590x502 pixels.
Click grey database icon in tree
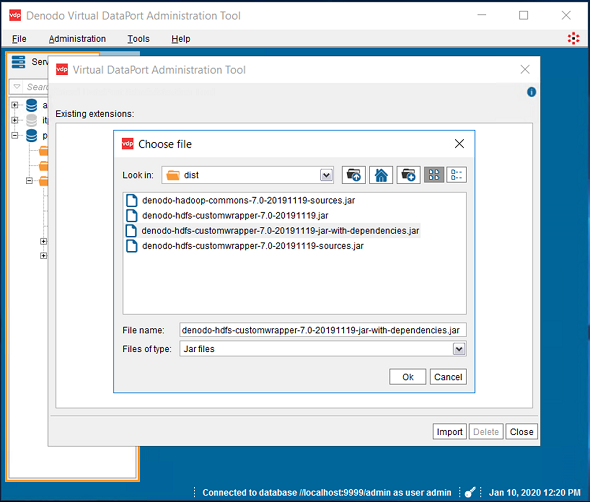[x=32, y=120]
